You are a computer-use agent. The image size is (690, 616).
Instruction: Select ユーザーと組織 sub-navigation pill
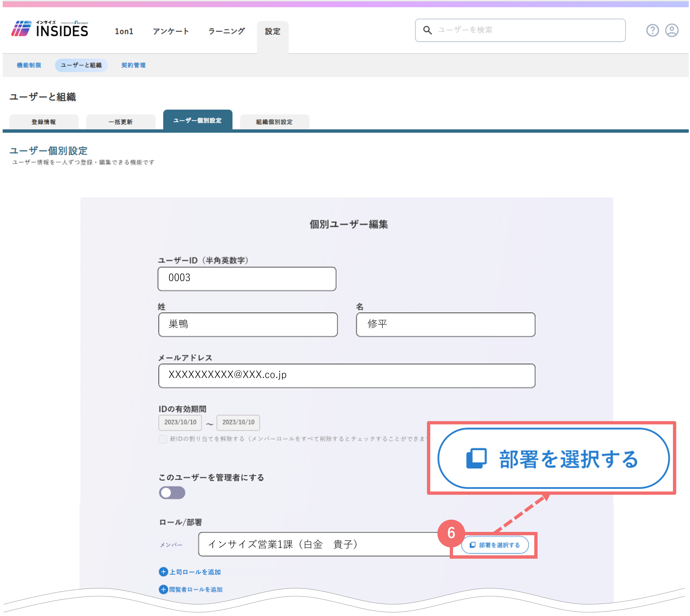[x=81, y=65]
